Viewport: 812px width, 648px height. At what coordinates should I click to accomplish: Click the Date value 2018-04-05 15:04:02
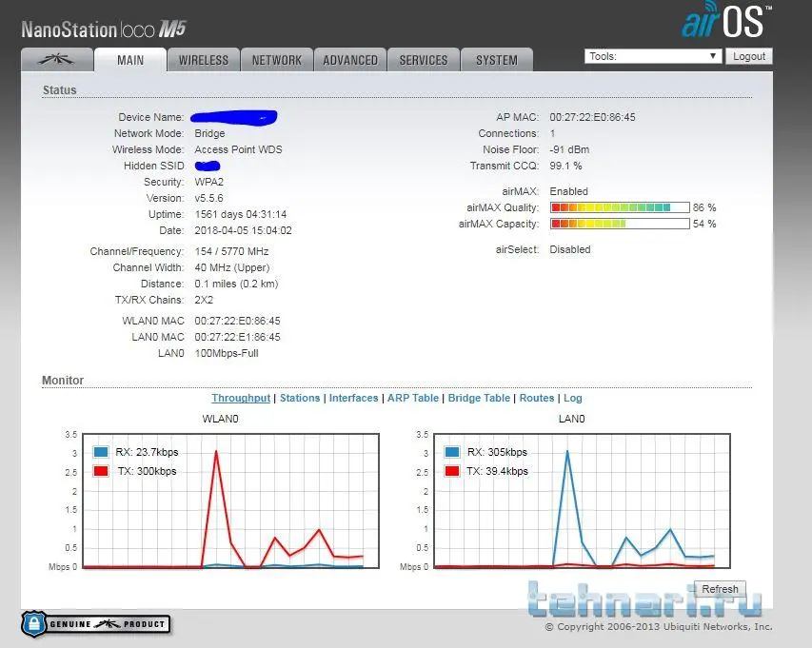pos(243,230)
